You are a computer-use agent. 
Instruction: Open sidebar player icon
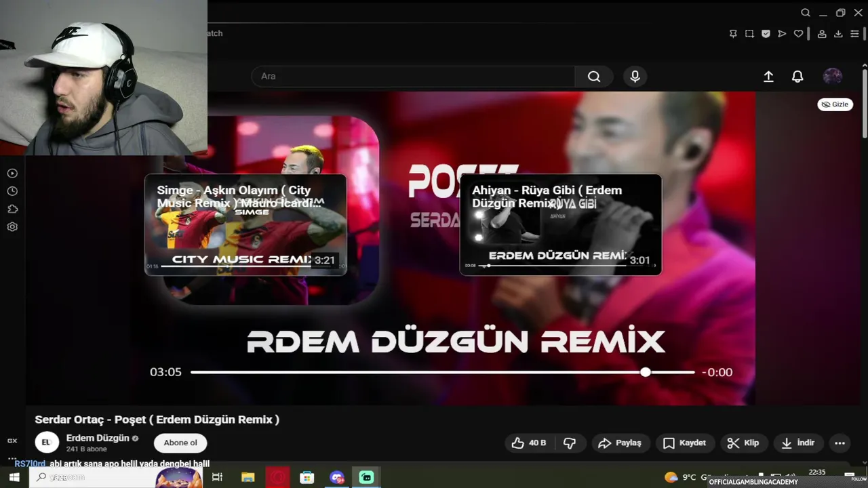(12, 174)
